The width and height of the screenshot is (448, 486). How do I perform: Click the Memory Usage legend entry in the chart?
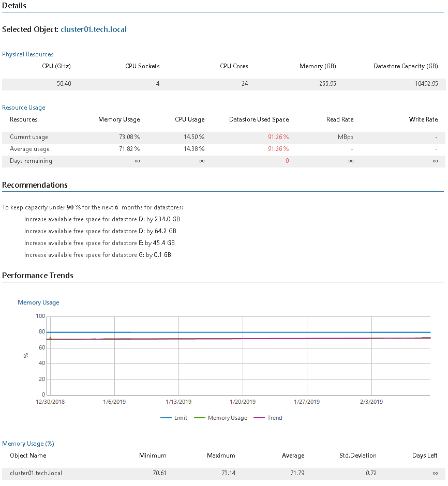point(221,418)
